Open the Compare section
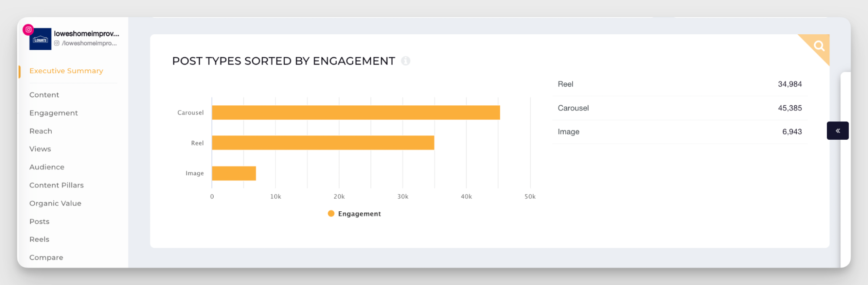This screenshot has width=868, height=285. [x=46, y=257]
